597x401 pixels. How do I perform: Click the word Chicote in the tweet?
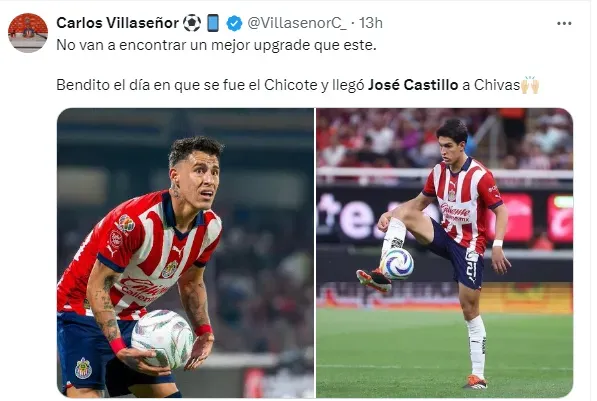[x=291, y=85]
